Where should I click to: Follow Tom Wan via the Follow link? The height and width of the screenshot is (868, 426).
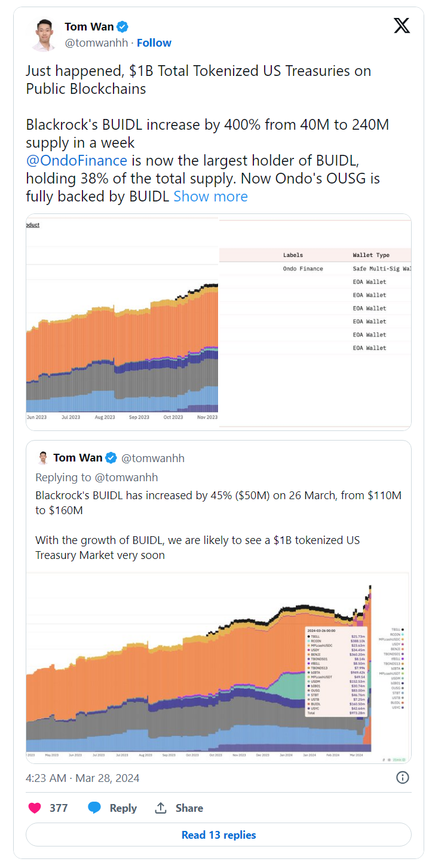[154, 43]
